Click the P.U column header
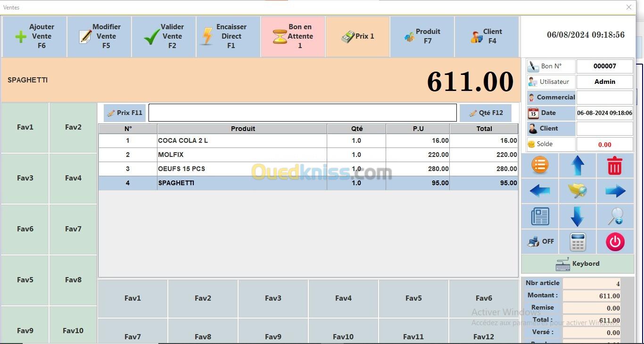644x344 pixels. point(418,129)
